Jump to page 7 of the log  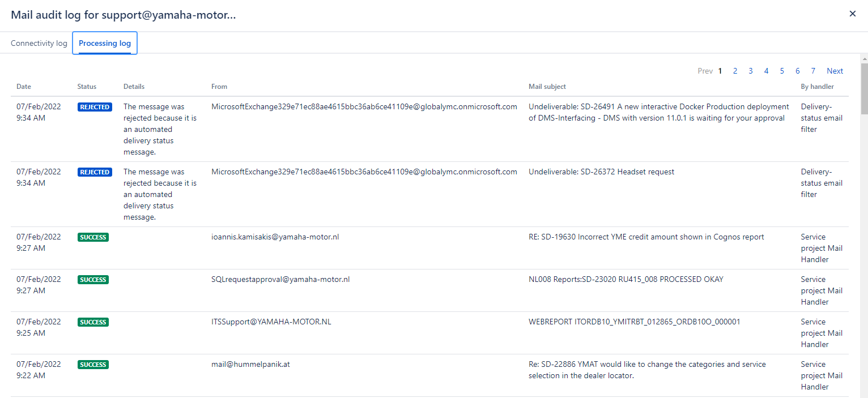coord(813,71)
